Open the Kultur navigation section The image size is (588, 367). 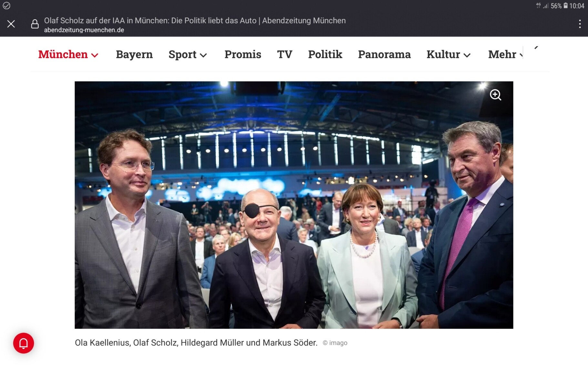coord(443,54)
